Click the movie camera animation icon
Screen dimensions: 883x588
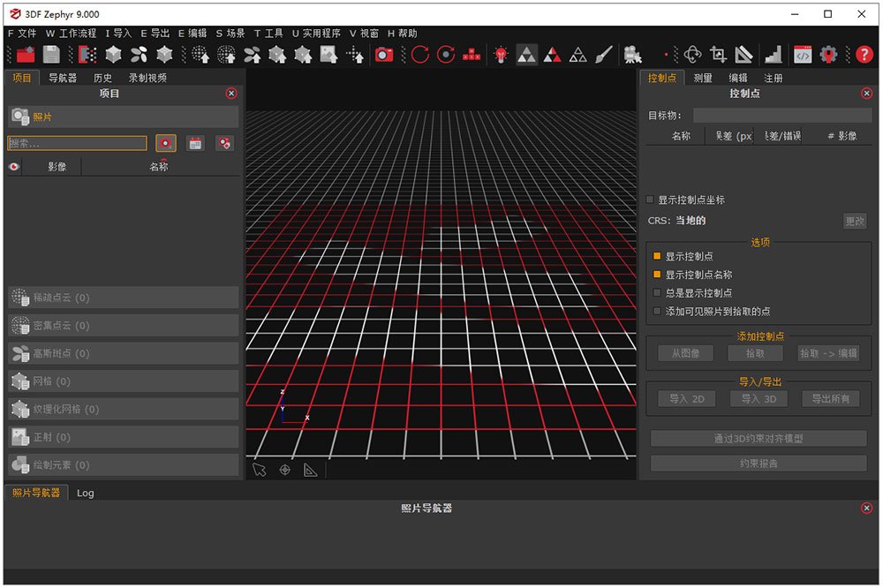(x=633, y=55)
